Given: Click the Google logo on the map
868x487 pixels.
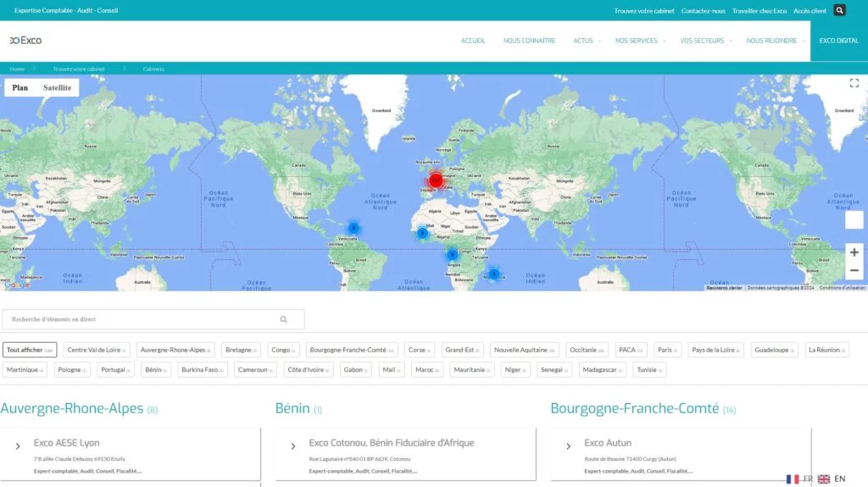Looking at the screenshot, I should [17, 285].
